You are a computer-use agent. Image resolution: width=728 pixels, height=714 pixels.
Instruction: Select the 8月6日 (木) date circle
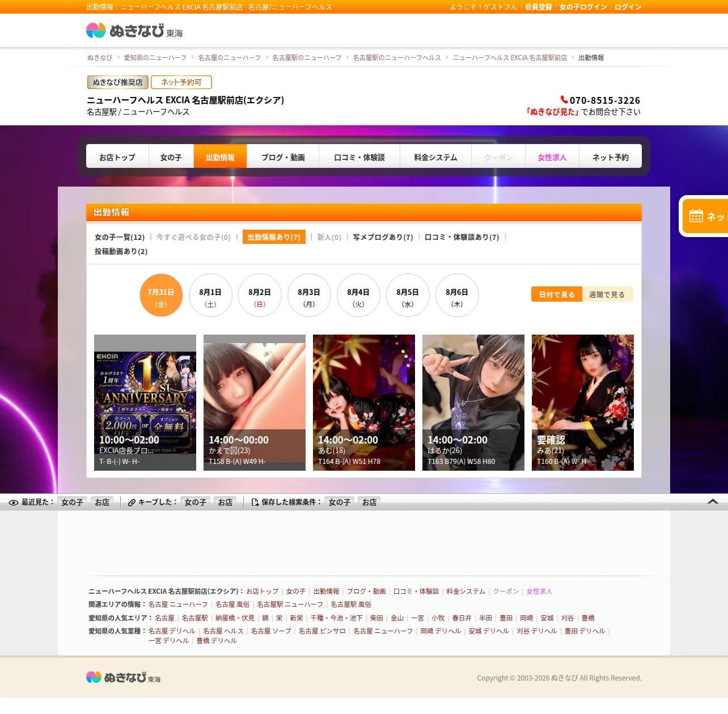457,295
